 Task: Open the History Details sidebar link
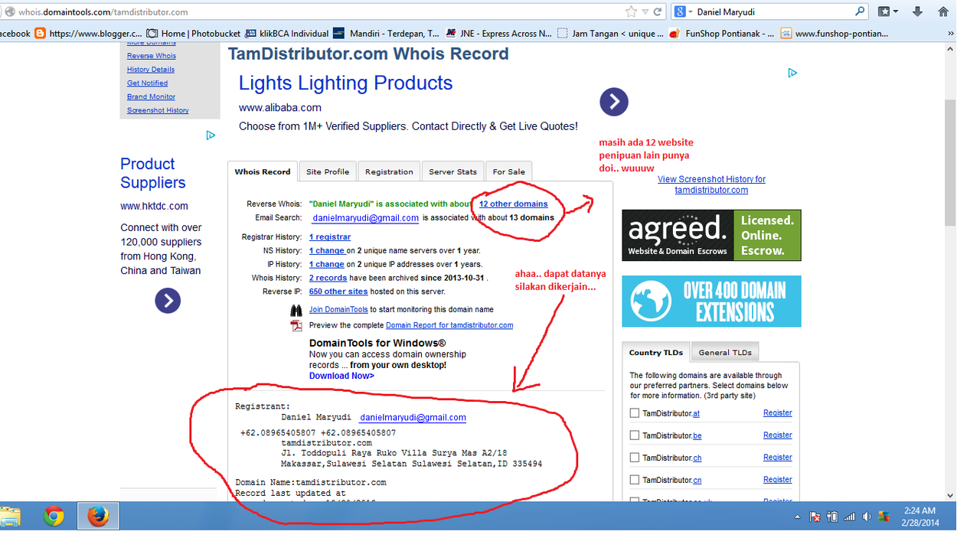click(x=150, y=70)
